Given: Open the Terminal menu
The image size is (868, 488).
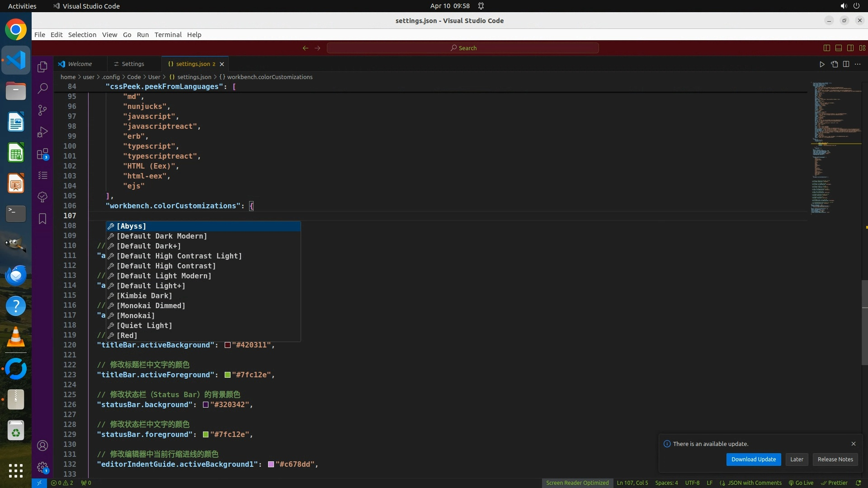Looking at the screenshot, I should pyautogui.click(x=168, y=35).
